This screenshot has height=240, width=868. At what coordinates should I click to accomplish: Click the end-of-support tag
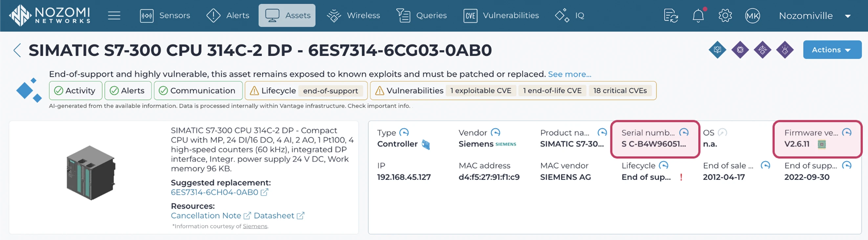331,91
